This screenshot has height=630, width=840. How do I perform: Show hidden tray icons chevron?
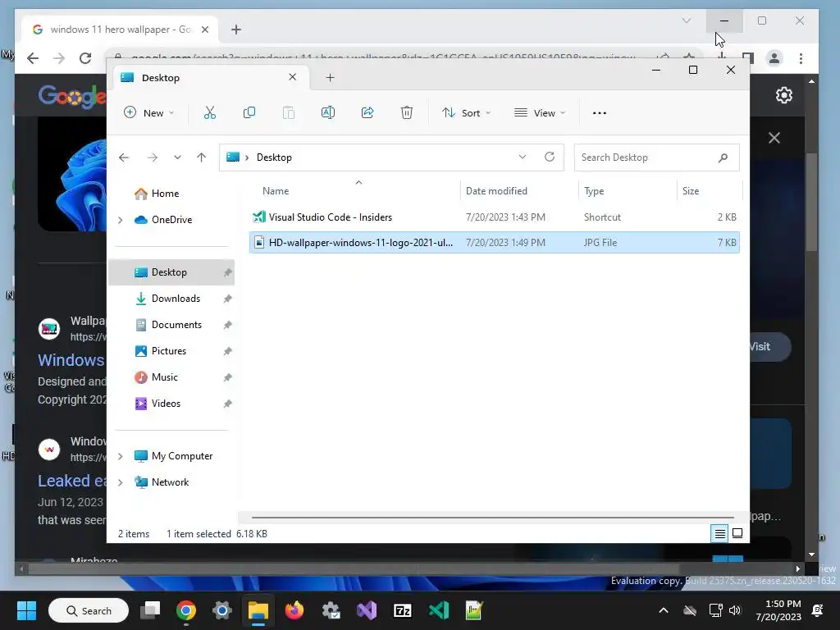coord(663,610)
